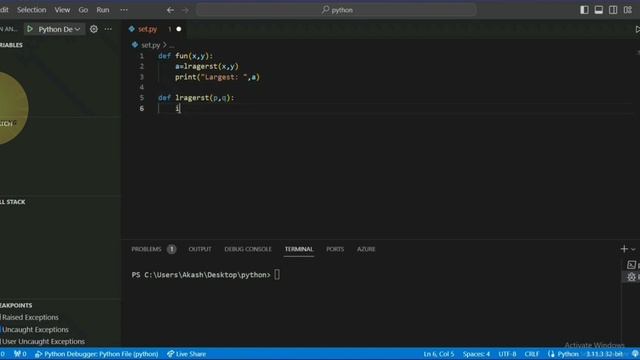Open the new terminal profile dropdown arrow
This screenshot has height=360, width=640.
[633, 249]
